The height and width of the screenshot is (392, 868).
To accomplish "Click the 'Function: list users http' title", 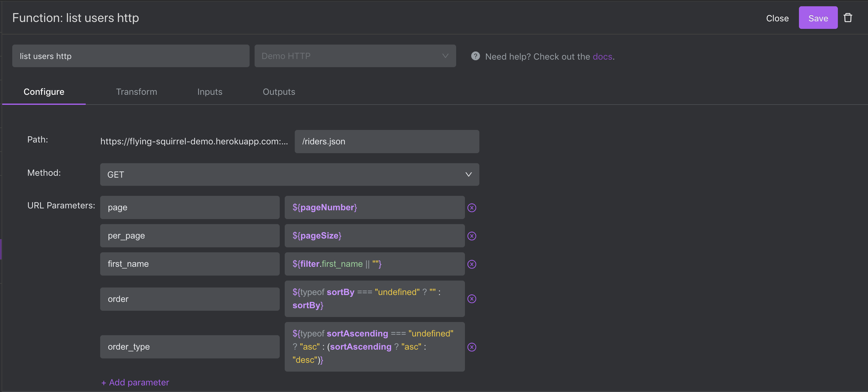I will pyautogui.click(x=75, y=18).
